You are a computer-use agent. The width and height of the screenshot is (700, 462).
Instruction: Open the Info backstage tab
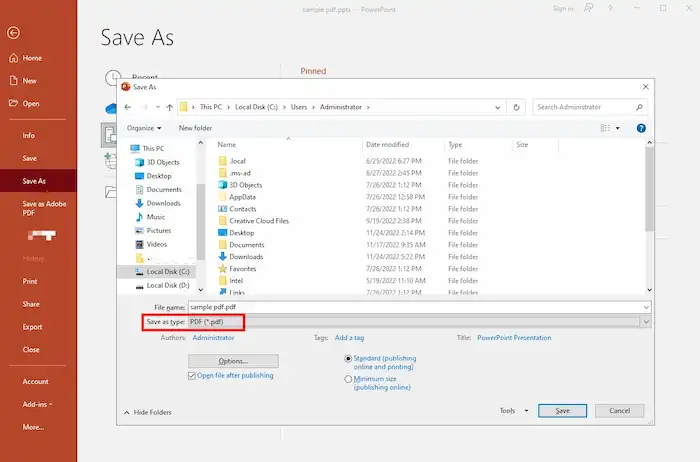point(29,135)
